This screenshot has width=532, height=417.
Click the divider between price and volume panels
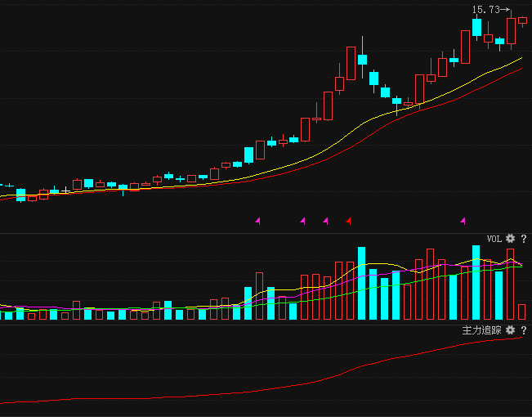pyautogui.click(x=266, y=233)
